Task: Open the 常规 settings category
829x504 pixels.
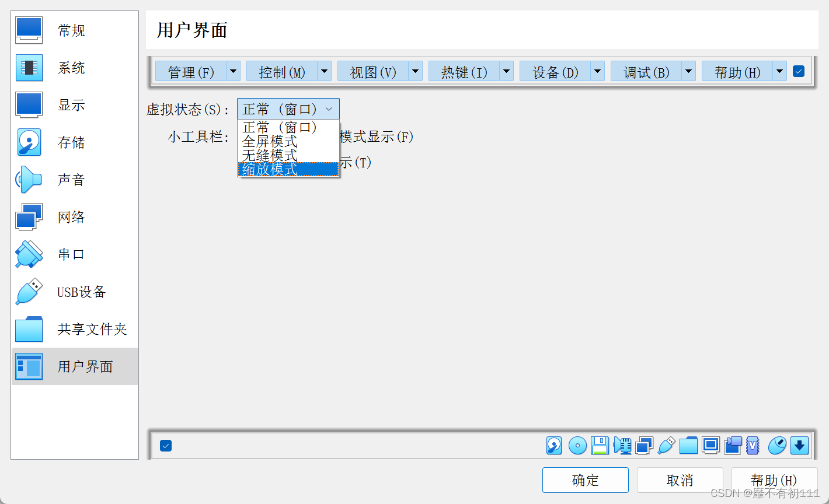Action: coord(75,30)
